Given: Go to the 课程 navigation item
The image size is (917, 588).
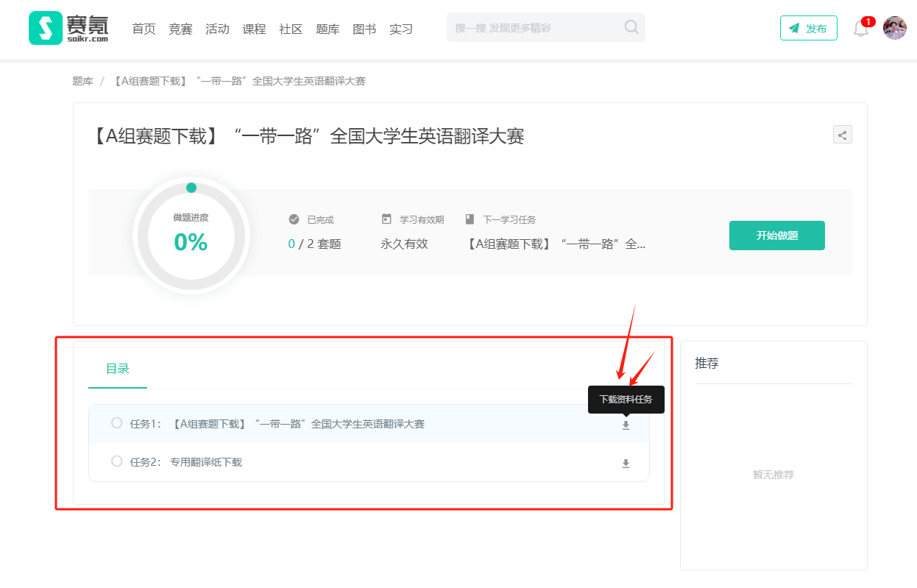Looking at the screenshot, I should 254,29.
